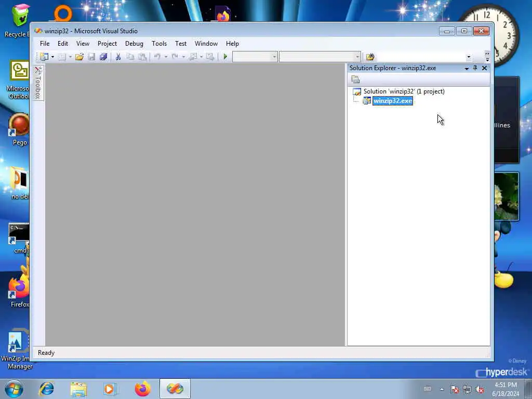Click the Action Center flag tray icon
This screenshot has height=399, width=532.
pyautogui.click(x=454, y=389)
